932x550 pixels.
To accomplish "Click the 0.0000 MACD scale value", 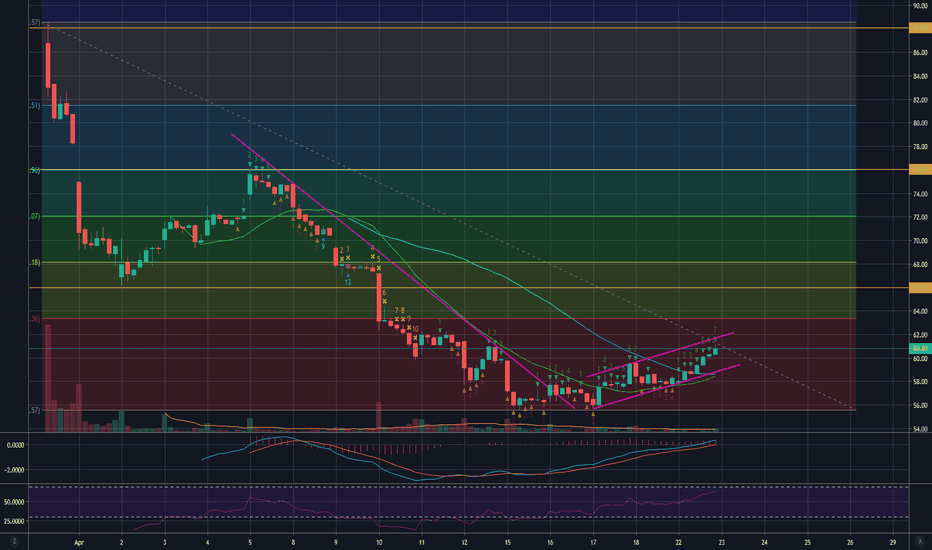I will pyautogui.click(x=15, y=445).
